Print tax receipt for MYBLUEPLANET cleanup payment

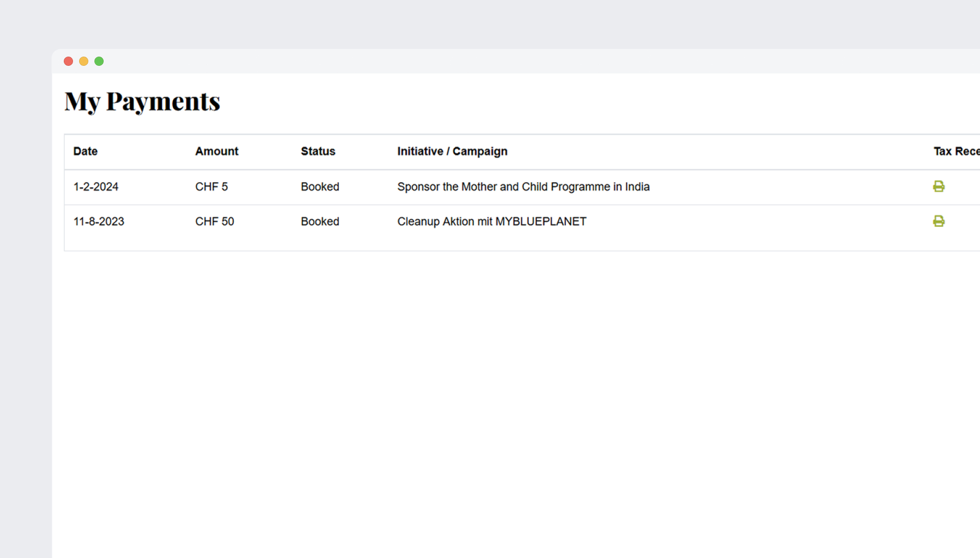tap(938, 221)
